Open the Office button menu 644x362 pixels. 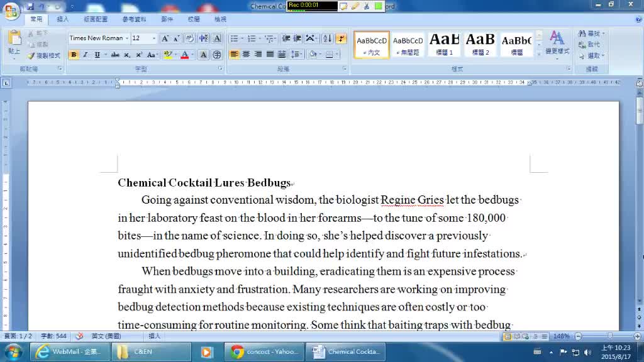(11, 10)
